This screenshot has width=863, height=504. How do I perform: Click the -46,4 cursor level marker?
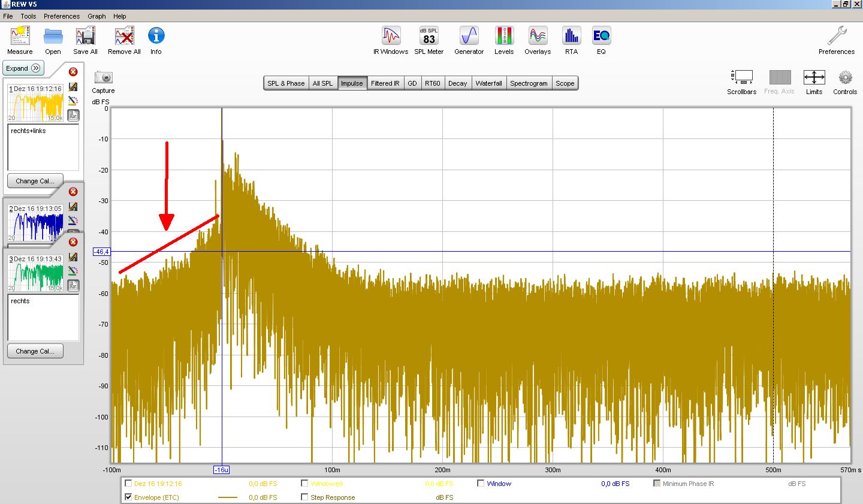(x=101, y=252)
